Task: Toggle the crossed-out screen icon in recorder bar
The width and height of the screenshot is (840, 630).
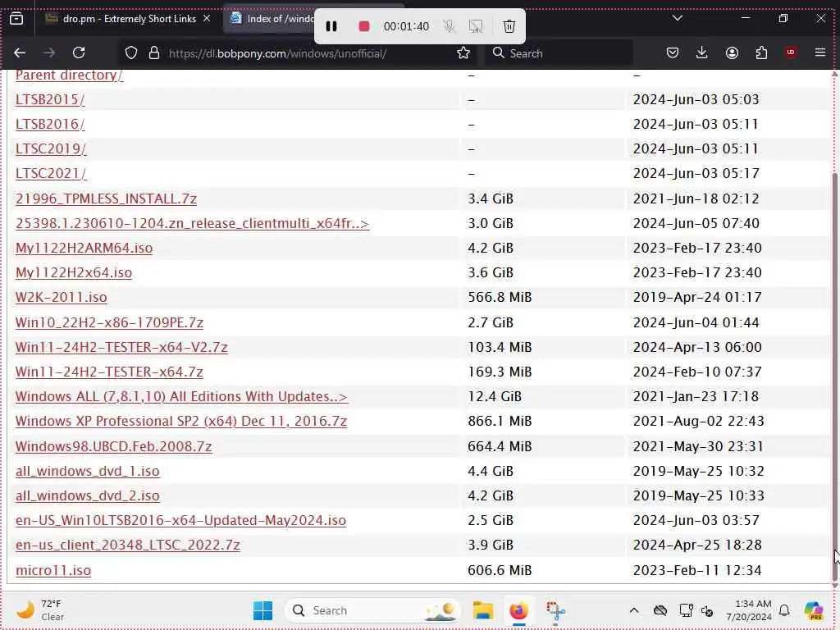Action: [x=475, y=26]
